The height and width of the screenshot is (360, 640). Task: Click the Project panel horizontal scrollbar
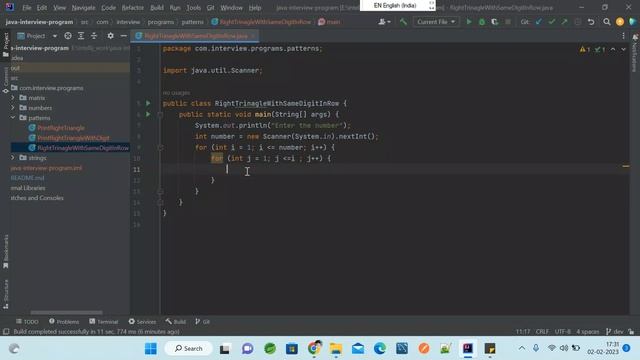(67, 313)
